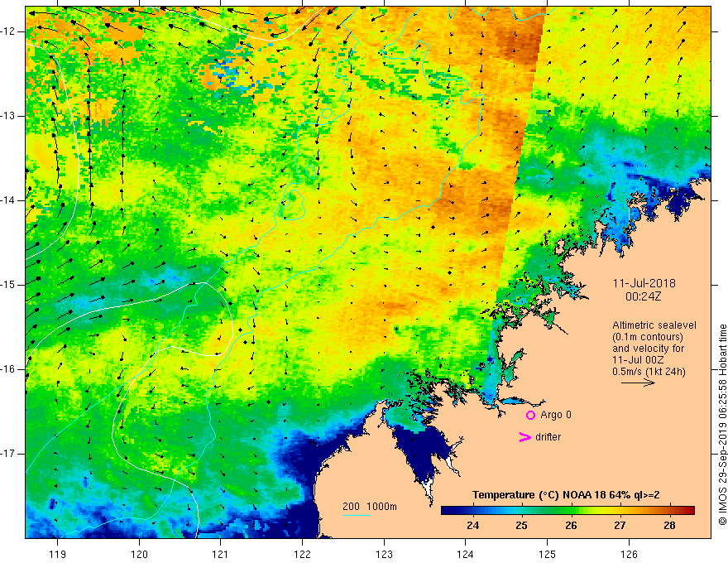Viewport: 728px width, 563px height.
Task: Click the magenta Argo circle legend marker
Action: (530, 415)
